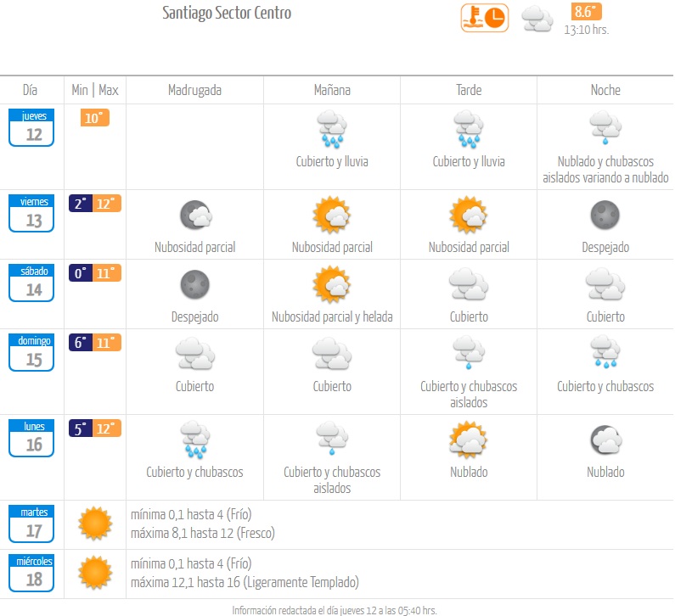Screen dimensions: 675x616
Task: Click lunes Noche cloudy moon icon
Action: pyautogui.click(x=605, y=440)
